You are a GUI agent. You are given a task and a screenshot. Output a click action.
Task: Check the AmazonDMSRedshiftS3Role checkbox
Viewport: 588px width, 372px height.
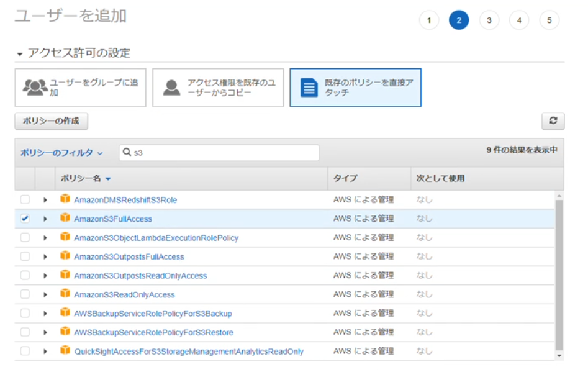coord(25,199)
